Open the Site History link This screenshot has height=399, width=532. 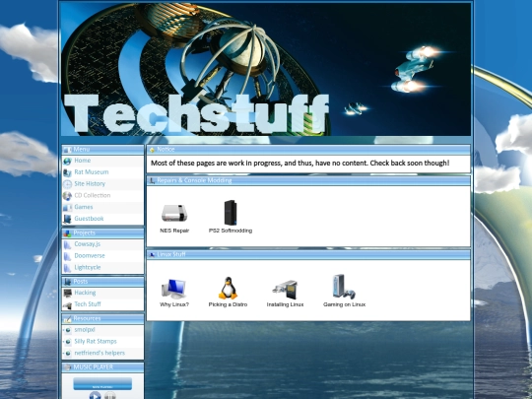coord(90,184)
